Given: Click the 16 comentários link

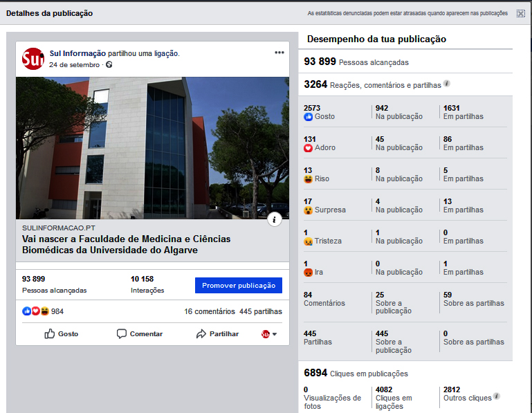Looking at the screenshot, I should click(210, 311).
